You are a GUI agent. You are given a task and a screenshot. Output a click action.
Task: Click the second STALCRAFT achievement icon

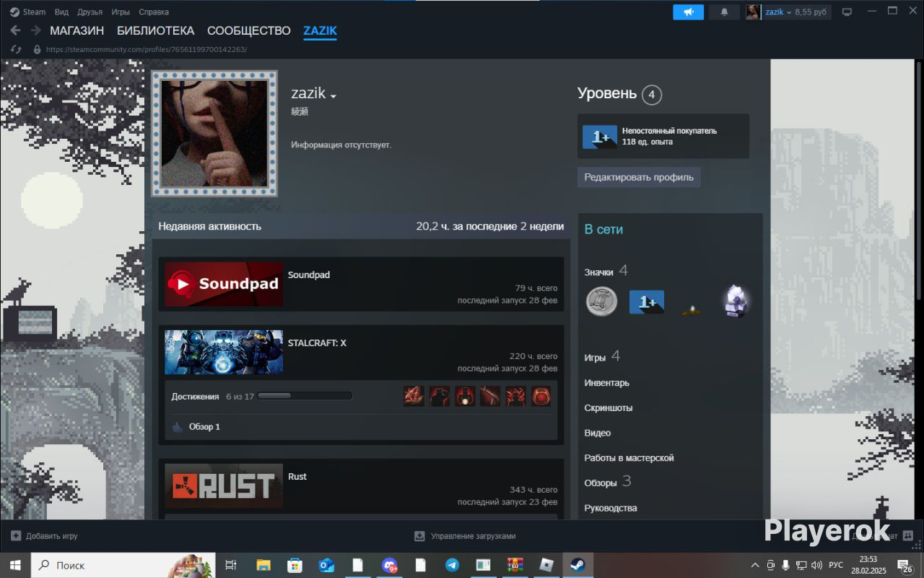(x=440, y=396)
